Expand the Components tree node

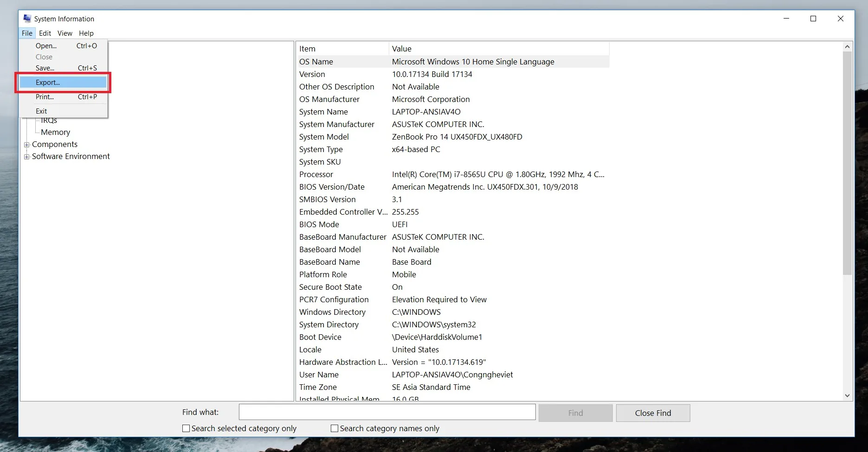click(27, 145)
